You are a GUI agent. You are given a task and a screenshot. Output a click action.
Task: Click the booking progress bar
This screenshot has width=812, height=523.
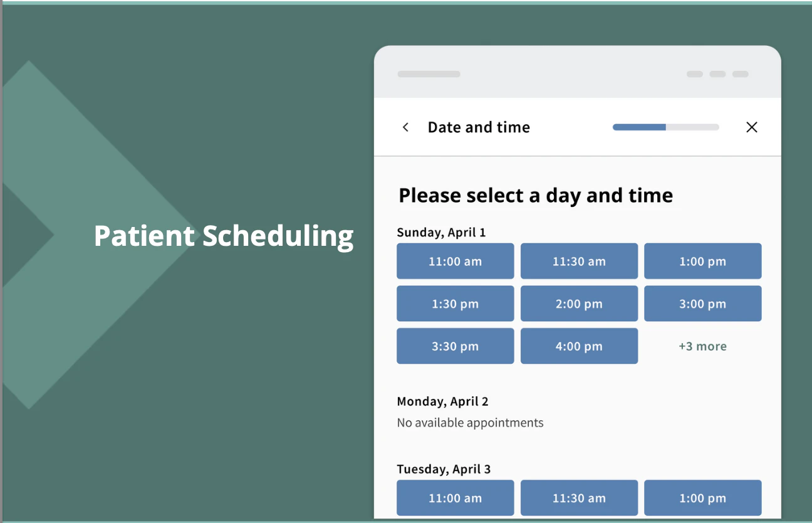(x=665, y=127)
